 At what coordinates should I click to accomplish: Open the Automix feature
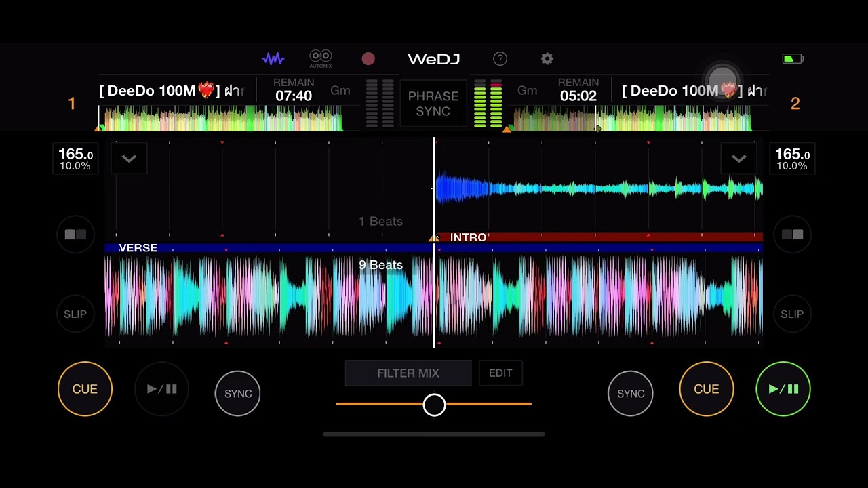coord(321,59)
